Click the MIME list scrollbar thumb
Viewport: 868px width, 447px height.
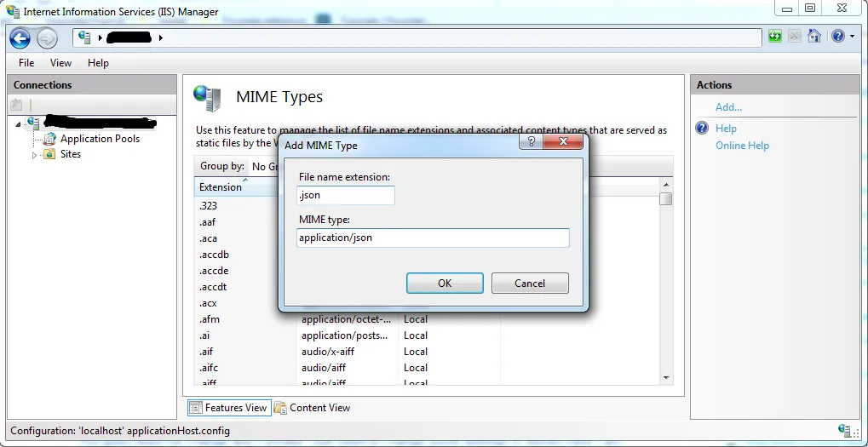[x=666, y=198]
